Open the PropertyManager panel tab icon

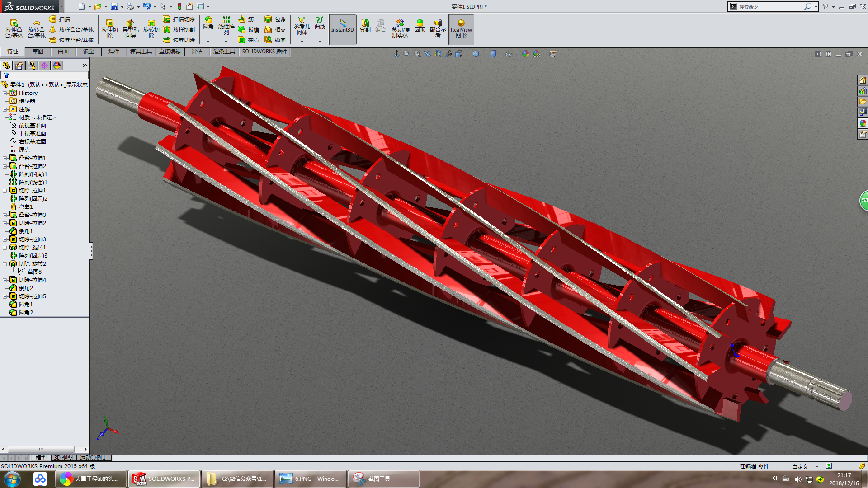tap(19, 66)
